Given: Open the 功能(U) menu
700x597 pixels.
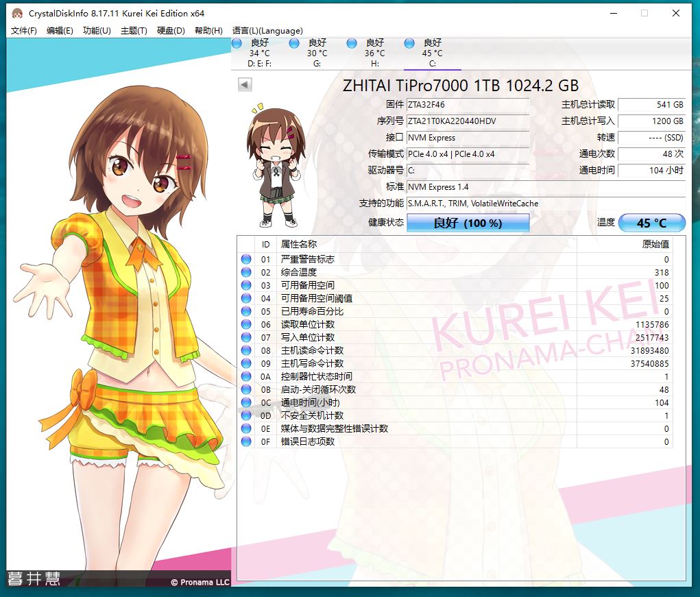Looking at the screenshot, I should [x=97, y=30].
